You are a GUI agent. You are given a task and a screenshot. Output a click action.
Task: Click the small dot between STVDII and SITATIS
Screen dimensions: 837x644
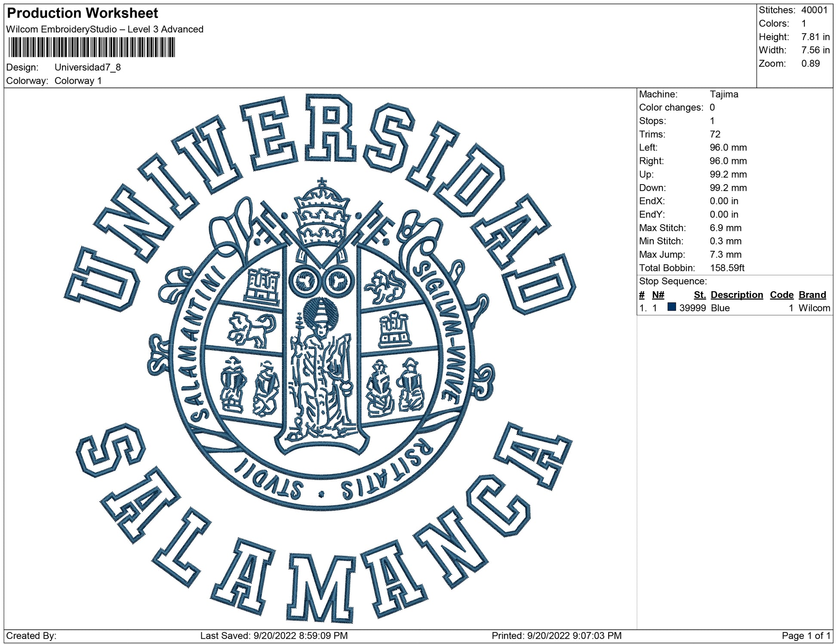pyautogui.click(x=321, y=494)
